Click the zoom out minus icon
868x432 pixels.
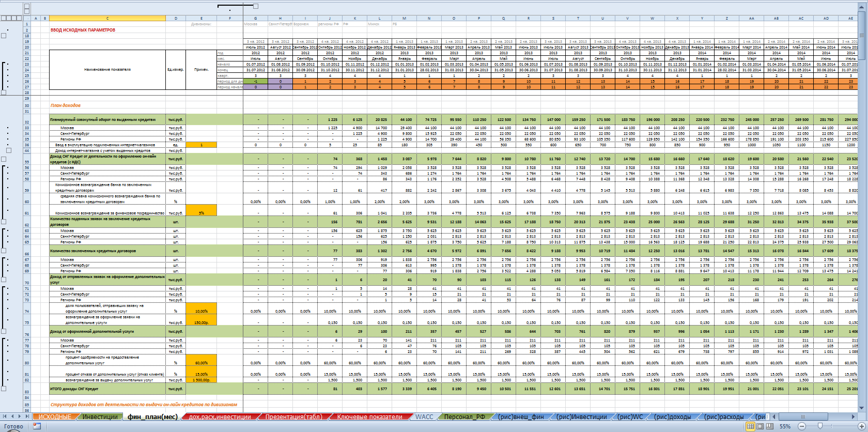pyautogui.click(x=802, y=426)
